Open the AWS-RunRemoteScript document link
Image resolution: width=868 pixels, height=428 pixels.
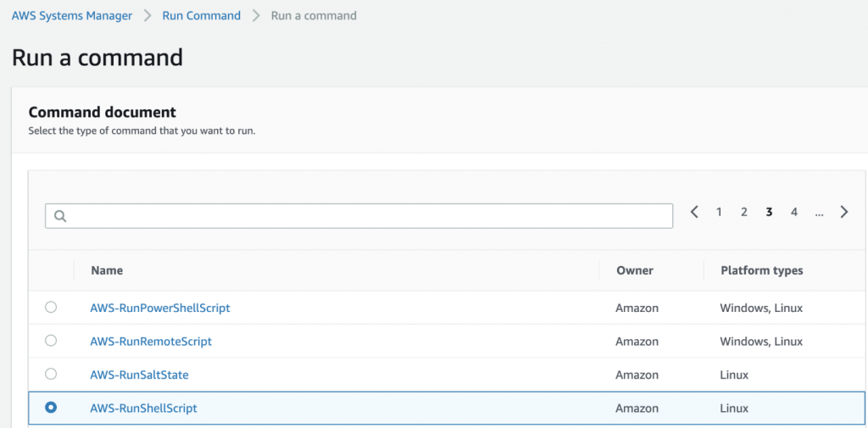[x=151, y=341]
